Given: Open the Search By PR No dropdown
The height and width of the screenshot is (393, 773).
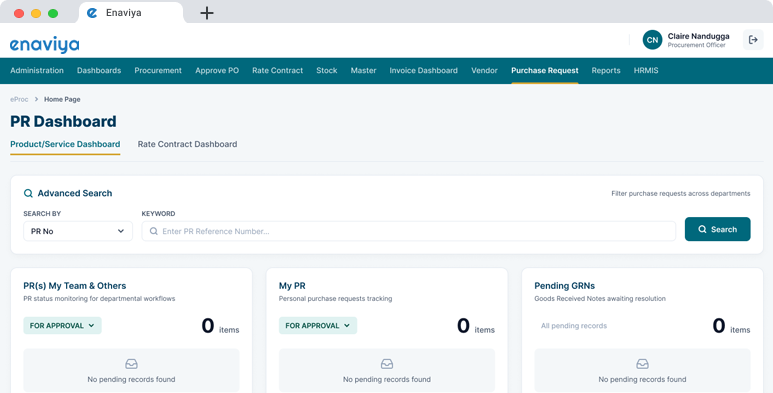Looking at the screenshot, I should point(78,231).
